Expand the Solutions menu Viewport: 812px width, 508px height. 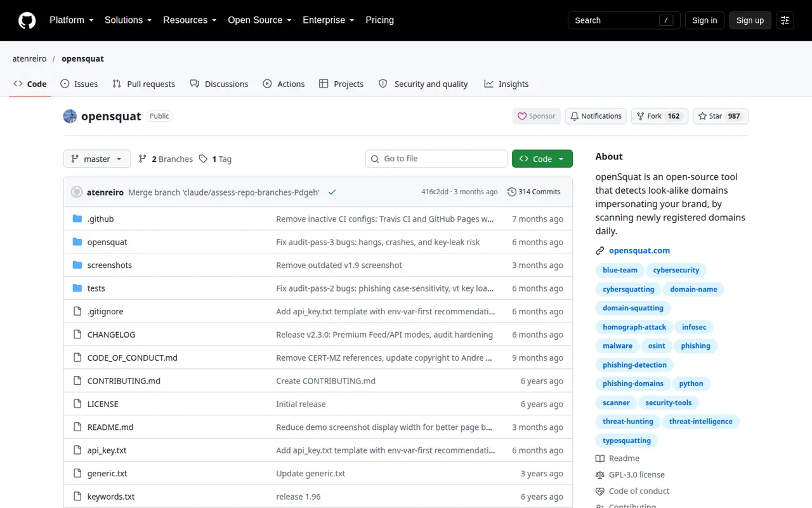128,20
